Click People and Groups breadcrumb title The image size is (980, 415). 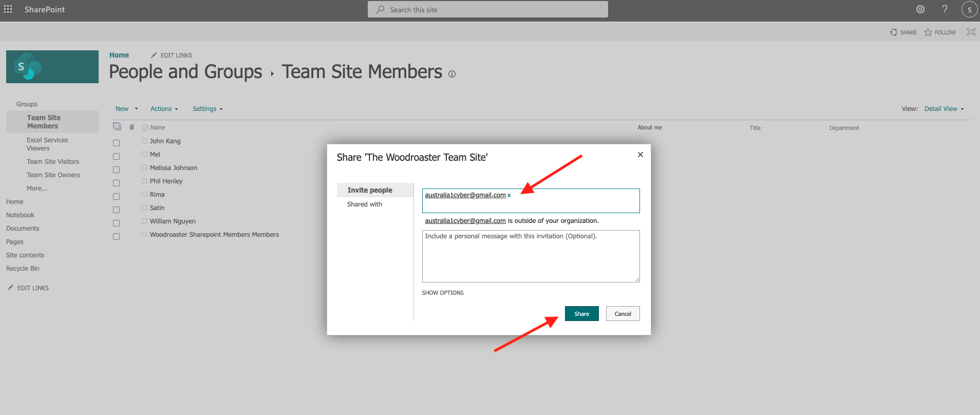pyautogui.click(x=185, y=72)
